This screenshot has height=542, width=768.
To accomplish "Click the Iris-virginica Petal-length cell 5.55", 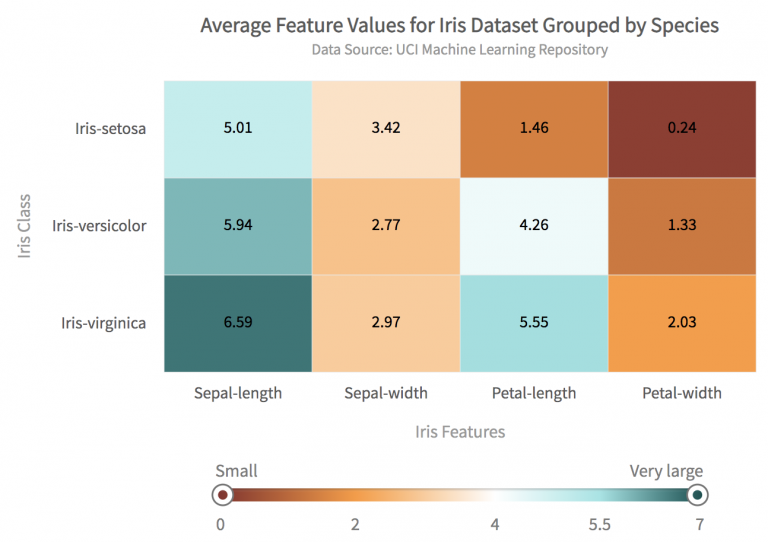I will pos(534,322).
